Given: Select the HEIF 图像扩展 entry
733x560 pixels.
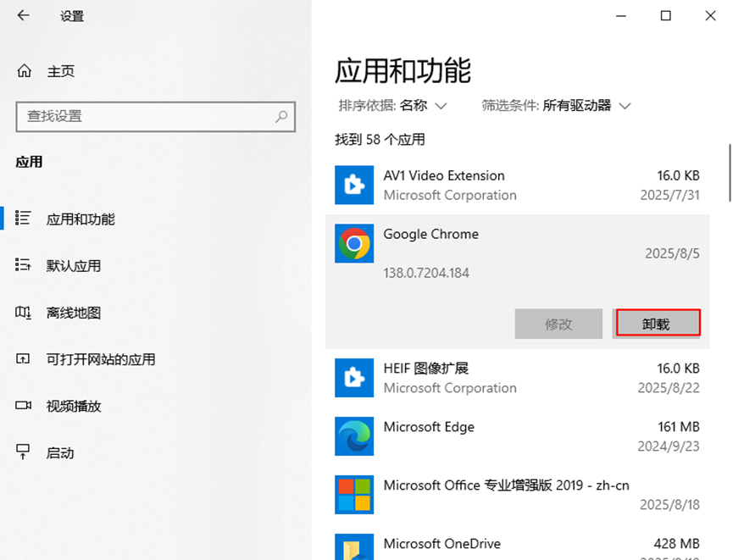Looking at the screenshot, I should tap(517, 378).
